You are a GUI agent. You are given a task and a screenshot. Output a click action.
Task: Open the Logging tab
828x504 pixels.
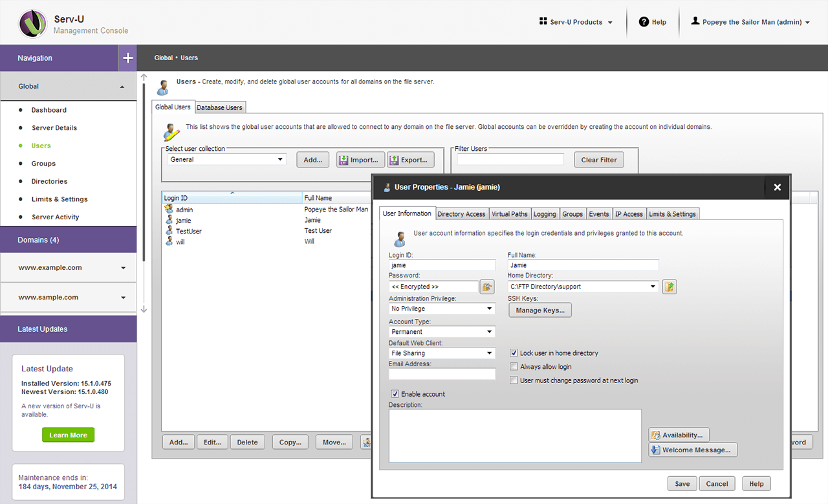(x=545, y=214)
